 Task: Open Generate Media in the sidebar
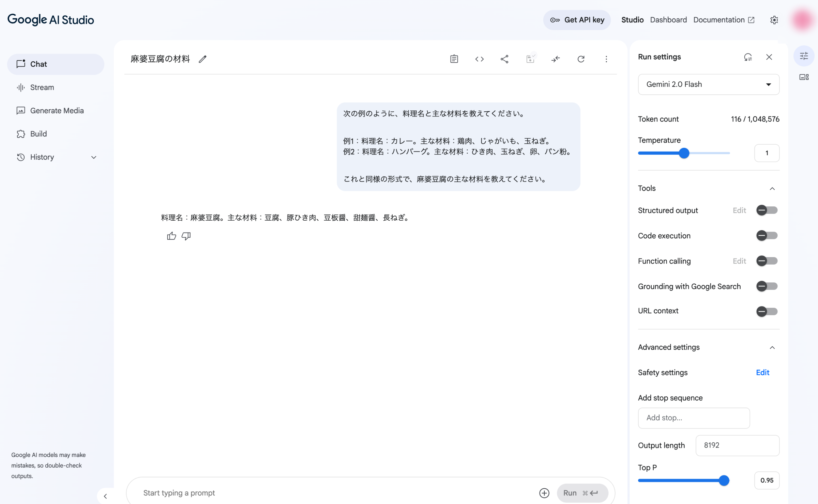[x=56, y=110]
